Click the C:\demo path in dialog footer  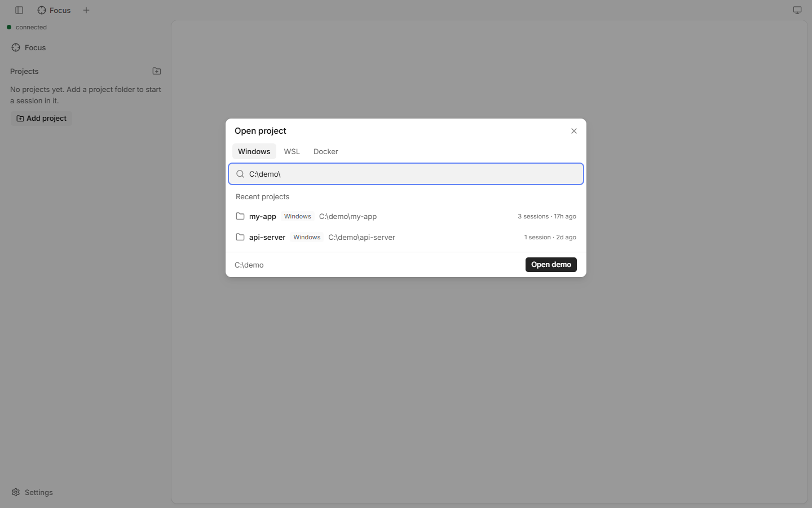click(249, 265)
